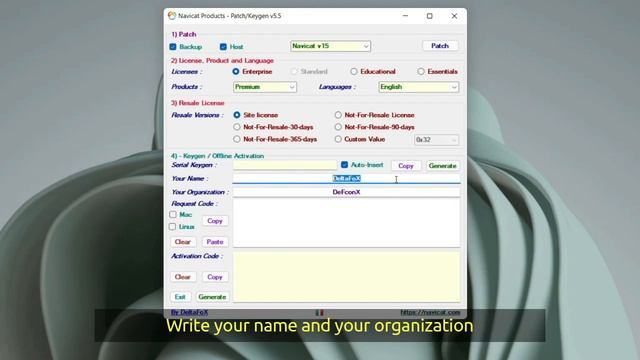Screen dimensions: 640x360
Task: Click Generate next to the Exit button
Action: 212,297
